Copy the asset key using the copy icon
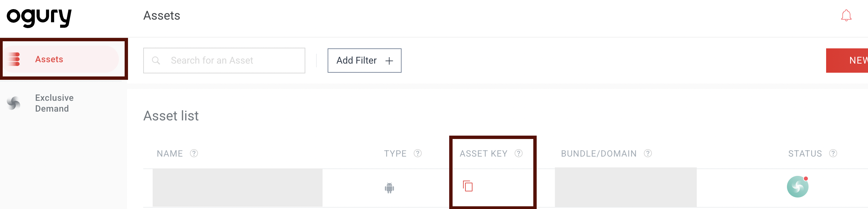 [x=468, y=185]
